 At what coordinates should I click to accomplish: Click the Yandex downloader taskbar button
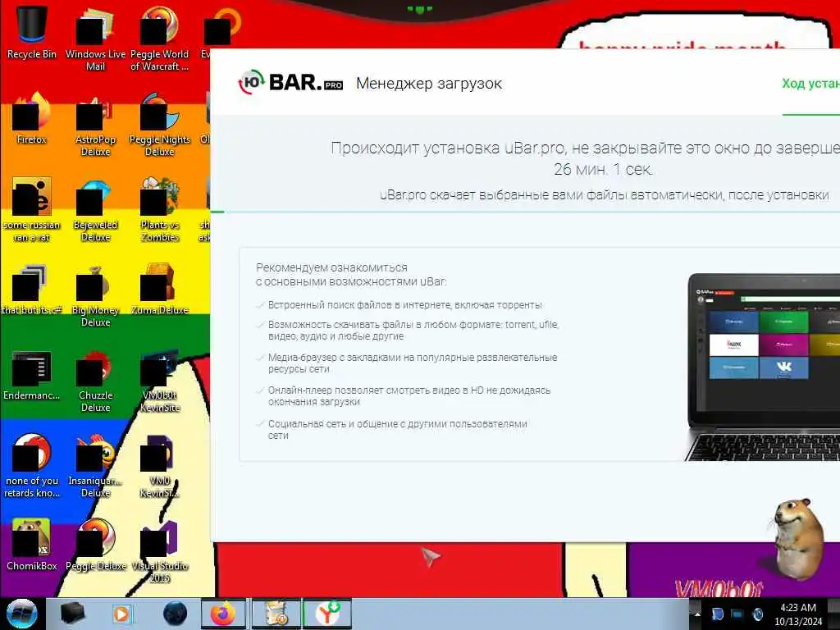coord(326,614)
